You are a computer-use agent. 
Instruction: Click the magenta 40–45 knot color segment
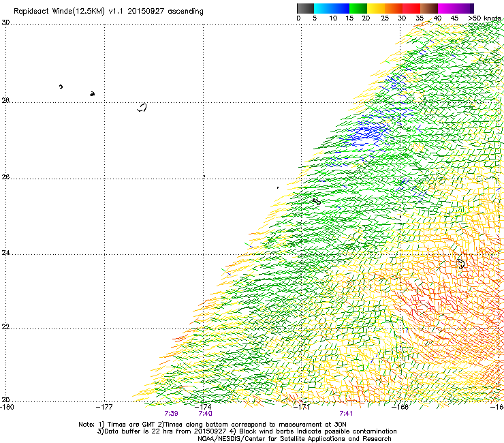point(447,8)
